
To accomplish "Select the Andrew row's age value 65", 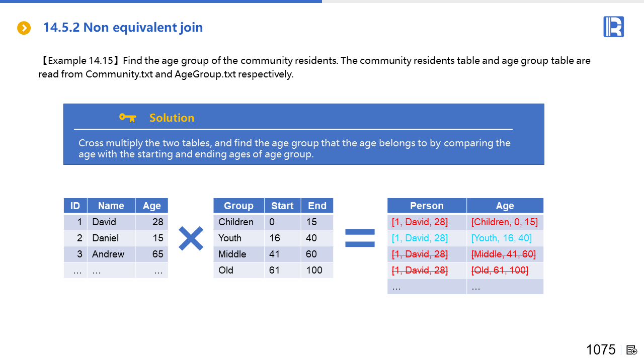I will (157, 254).
